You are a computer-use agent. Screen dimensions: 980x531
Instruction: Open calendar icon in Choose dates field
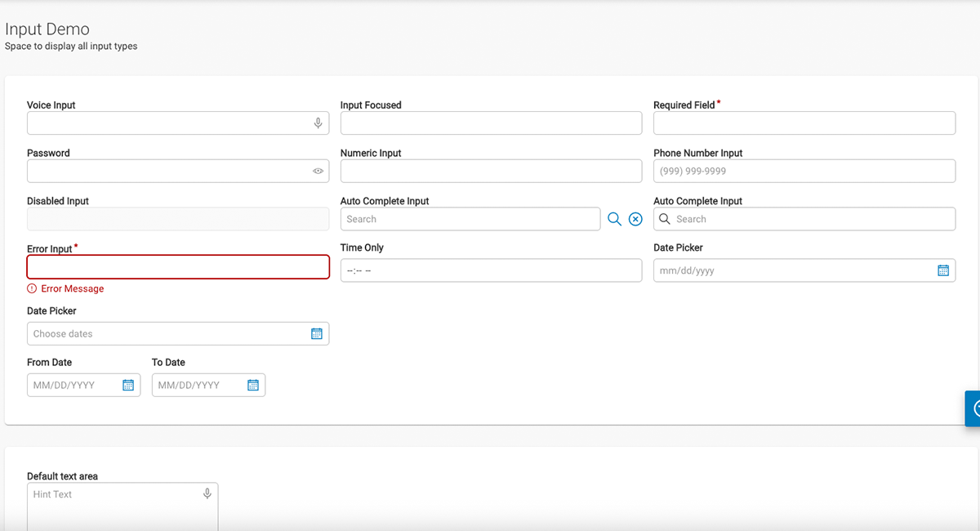[x=317, y=334]
